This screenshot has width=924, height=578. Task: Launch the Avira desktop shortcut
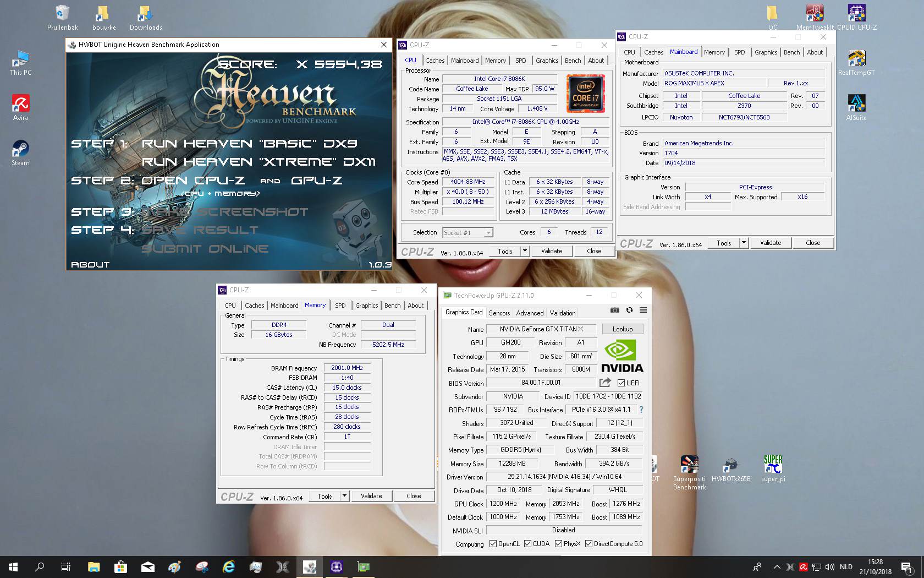click(21, 108)
